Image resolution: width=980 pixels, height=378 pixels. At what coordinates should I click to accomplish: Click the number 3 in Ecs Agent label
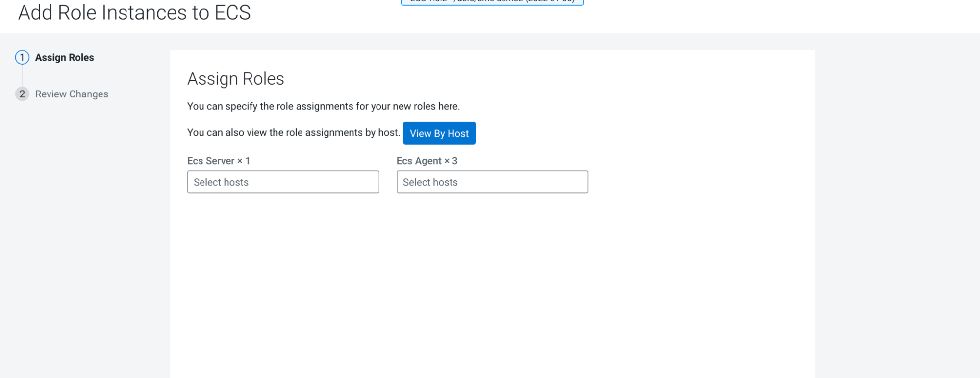coord(455,161)
